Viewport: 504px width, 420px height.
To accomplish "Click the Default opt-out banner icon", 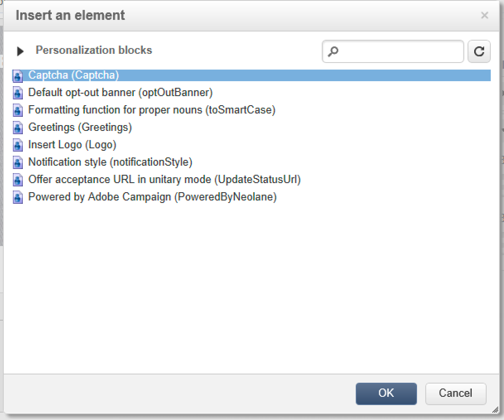I will (x=18, y=93).
